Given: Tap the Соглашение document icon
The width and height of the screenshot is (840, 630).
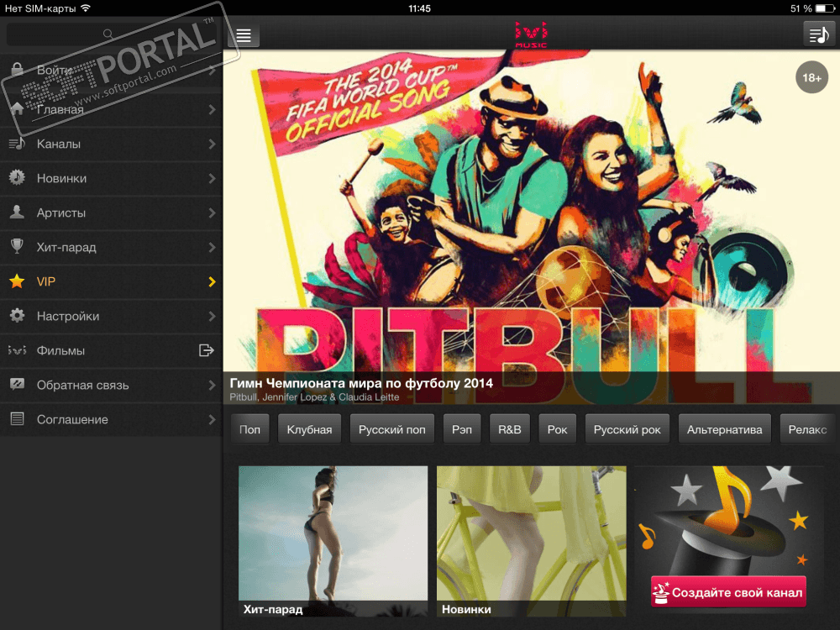Looking at the screenshot, I should coord(17,419).
